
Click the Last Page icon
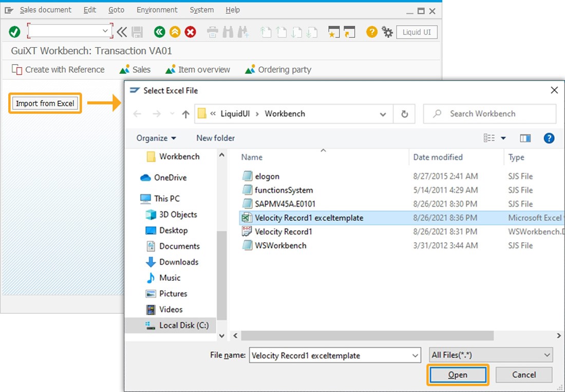pos(312,32)
